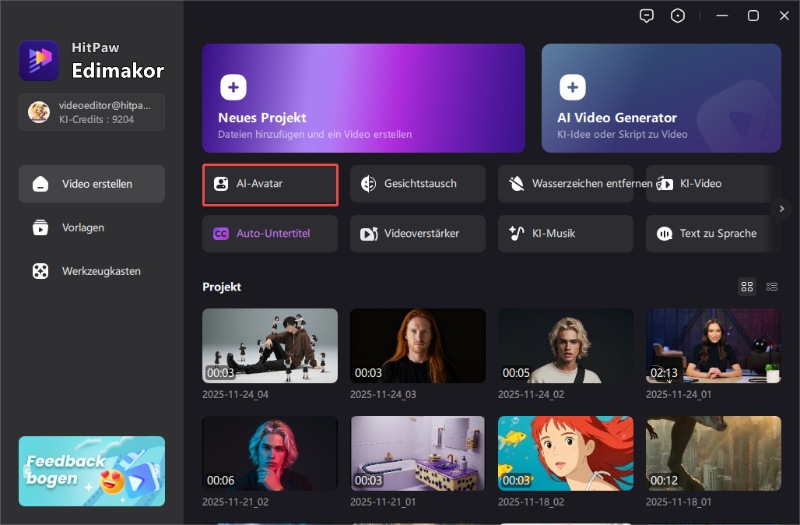Open project thumbnail 2025-11-24_03

point(418,345)
